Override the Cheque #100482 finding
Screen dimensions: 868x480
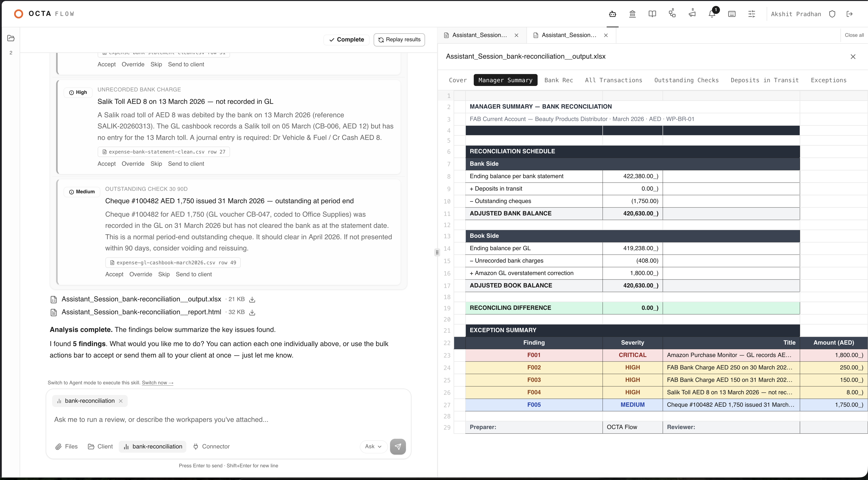(x=141, y=274)
